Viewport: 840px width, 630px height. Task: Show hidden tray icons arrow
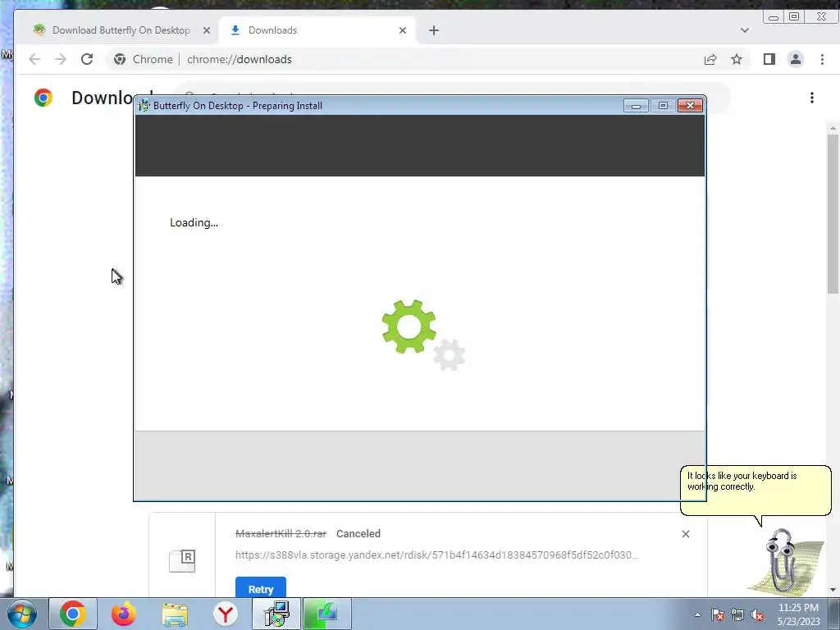(x=697, y=614)
